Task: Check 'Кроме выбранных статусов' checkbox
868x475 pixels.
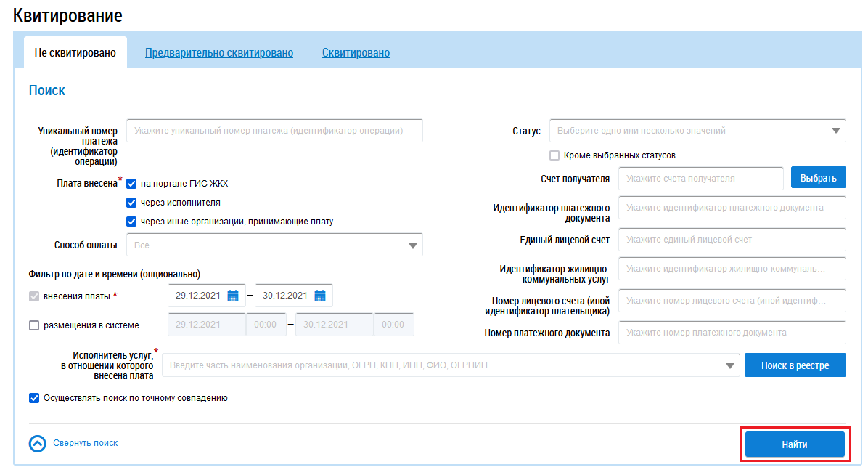Action: (554, 155)
